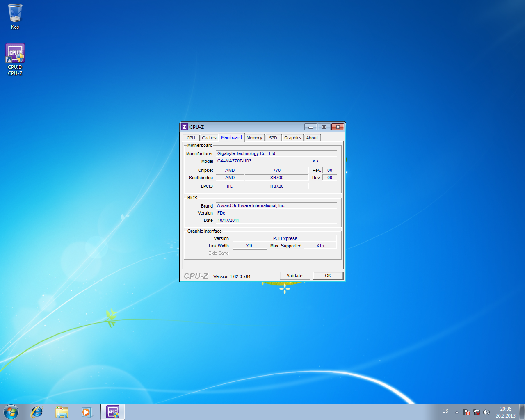Open the About tab

(x=312, y=138)
